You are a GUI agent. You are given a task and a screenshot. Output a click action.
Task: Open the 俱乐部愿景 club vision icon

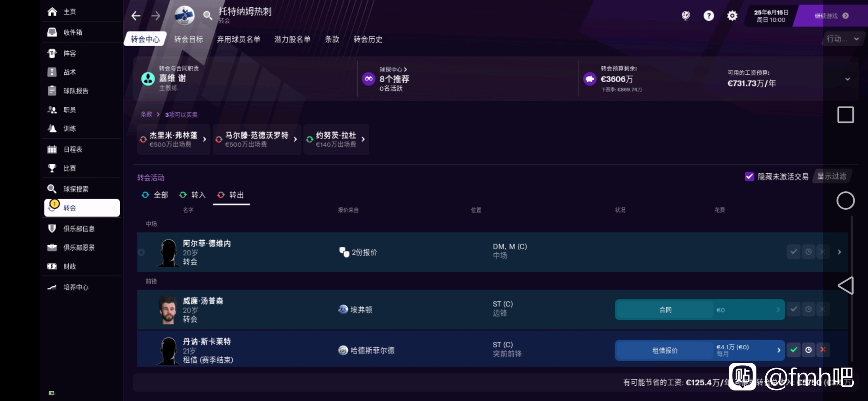(x=52, y=247)
